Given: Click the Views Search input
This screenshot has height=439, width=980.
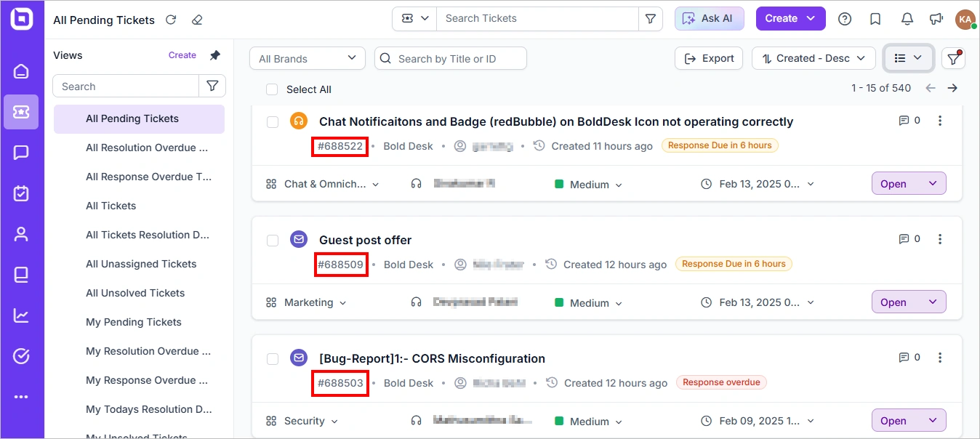Looking at the screenshot, I should pyautogui.click(x=126, y=86).
